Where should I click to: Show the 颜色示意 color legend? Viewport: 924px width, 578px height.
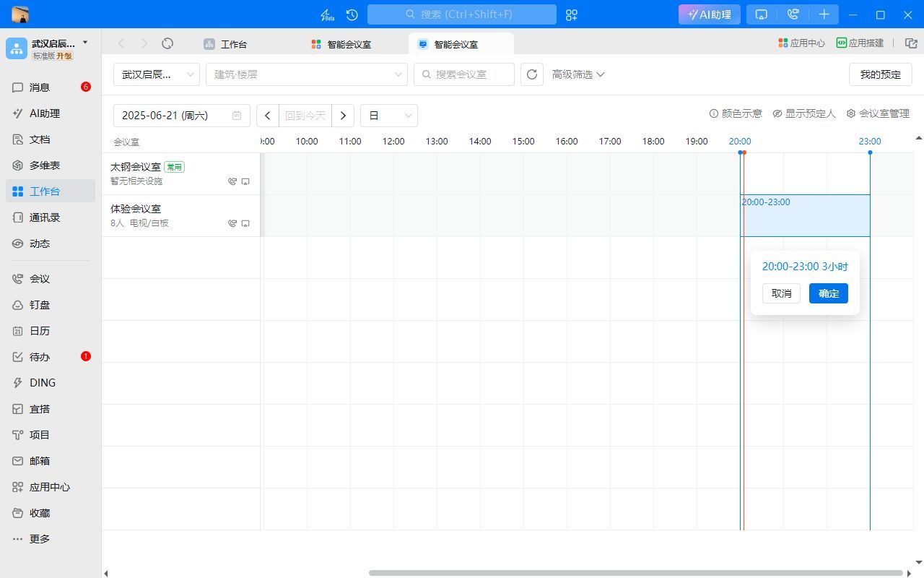pyautogui.click(x=736, y=113)
